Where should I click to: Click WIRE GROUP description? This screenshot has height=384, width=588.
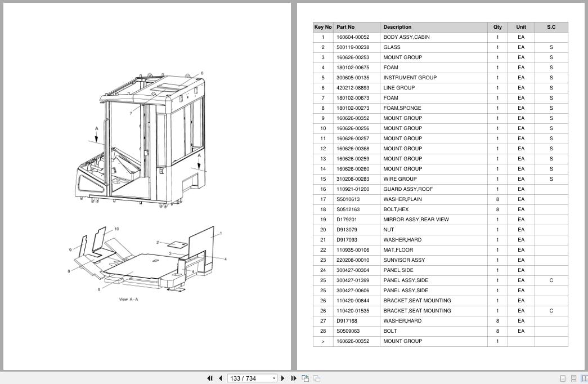(x=400, y=179)
